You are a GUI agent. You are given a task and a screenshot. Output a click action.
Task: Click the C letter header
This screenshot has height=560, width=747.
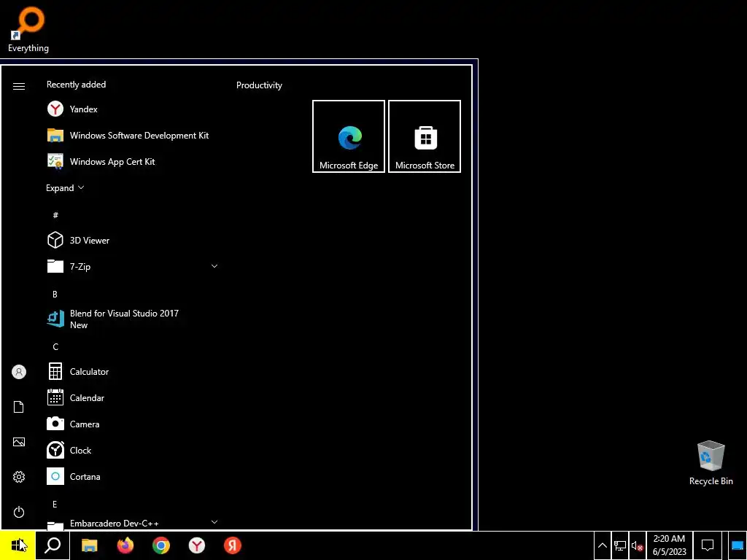point(55,346)
